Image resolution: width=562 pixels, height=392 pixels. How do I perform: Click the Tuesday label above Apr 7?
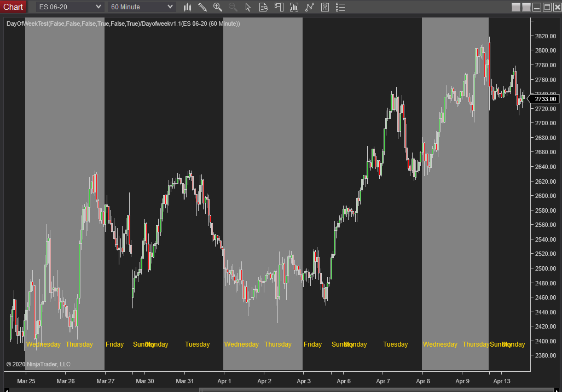395,344
